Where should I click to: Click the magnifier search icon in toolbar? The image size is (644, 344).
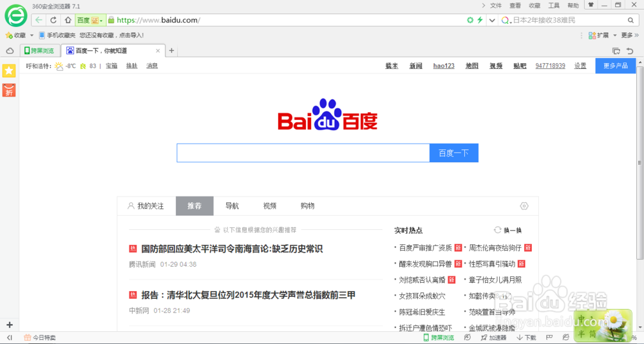631,20
